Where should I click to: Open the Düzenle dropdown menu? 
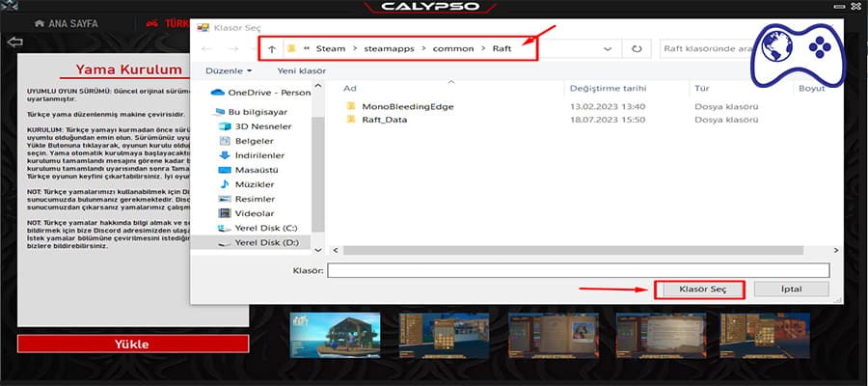[227, 70]
